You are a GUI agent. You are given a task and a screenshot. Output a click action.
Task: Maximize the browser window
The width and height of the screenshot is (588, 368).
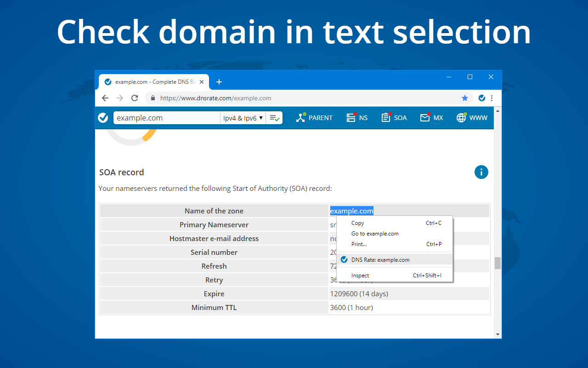click(x=470, y=77)
